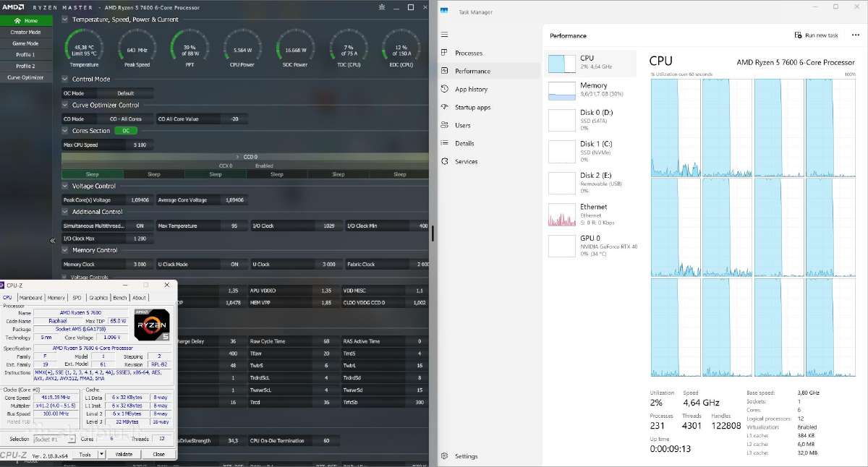868x467 pixels.
Task: Collapse the Ryzen Master sidebar double-arrow
Action: [x=53, y=240]
